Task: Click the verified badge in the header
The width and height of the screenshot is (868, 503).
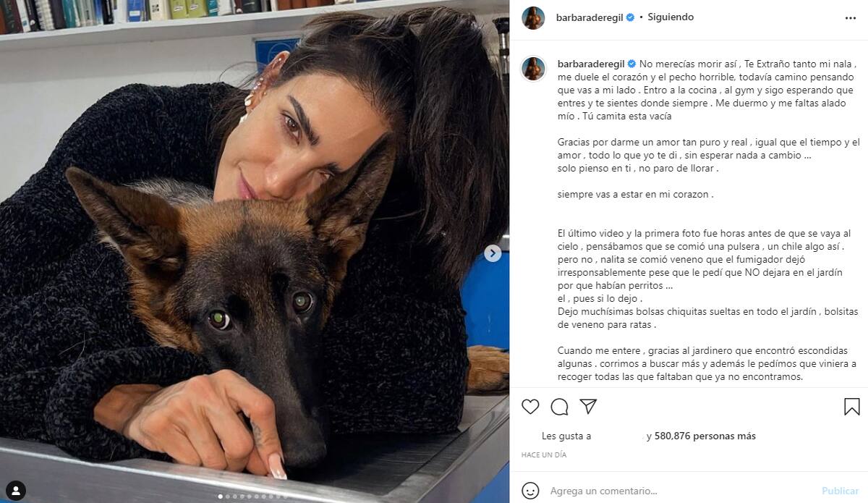Action: click(630, 17)
